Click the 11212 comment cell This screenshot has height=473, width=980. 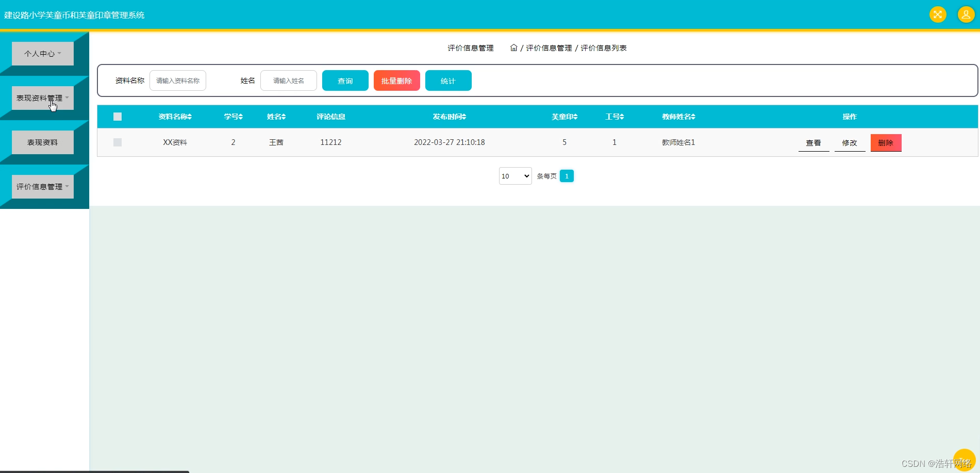pos(331,142)
